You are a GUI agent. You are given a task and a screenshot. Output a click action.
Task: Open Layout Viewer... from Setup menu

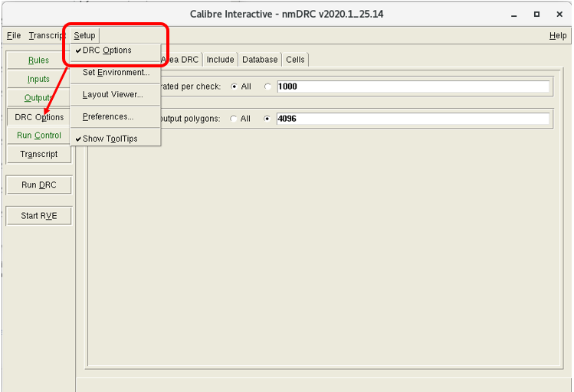(115, 95)
